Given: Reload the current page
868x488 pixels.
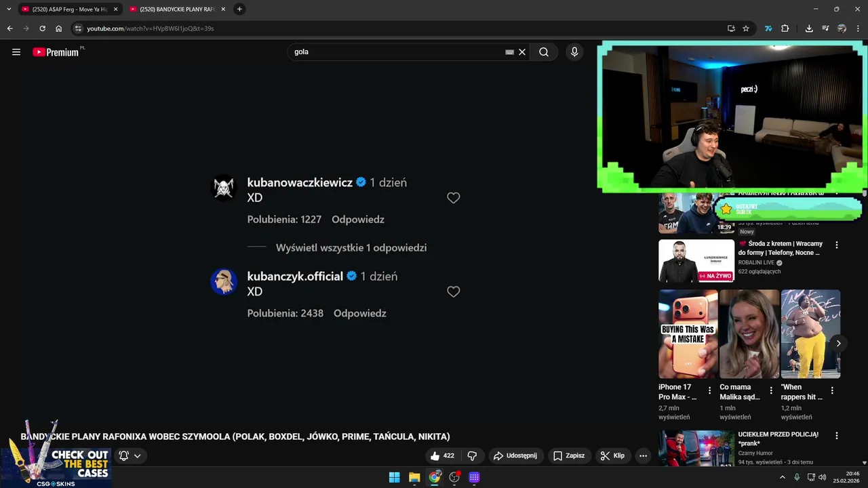Looking at the screenshot, I should coord(42,28).
